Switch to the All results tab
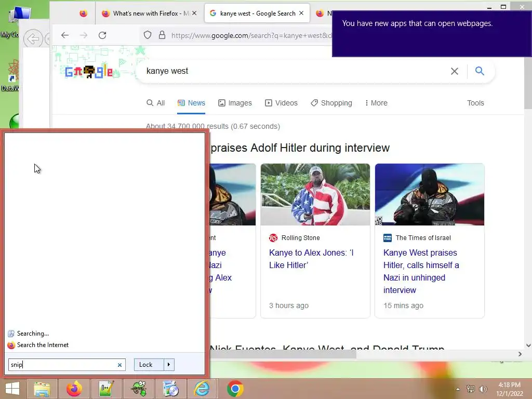Viewport: 532px width, 399px height. tap(155, 103)
